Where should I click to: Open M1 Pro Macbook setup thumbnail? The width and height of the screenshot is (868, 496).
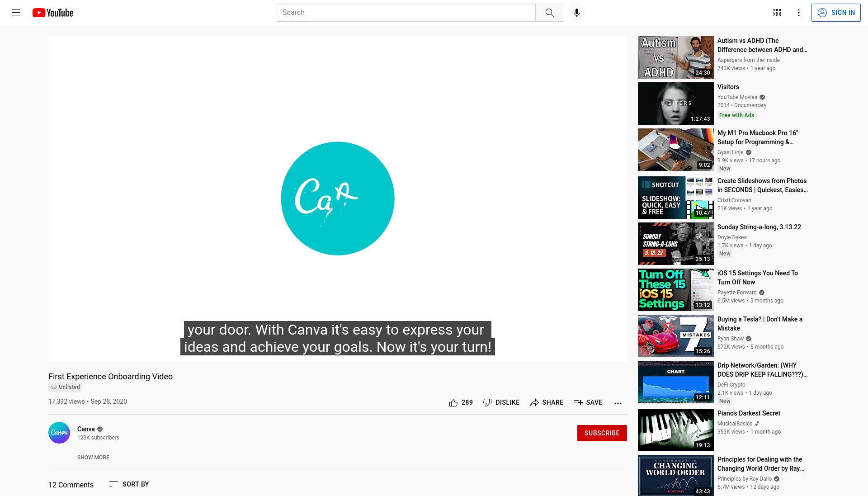coord(675,150)
